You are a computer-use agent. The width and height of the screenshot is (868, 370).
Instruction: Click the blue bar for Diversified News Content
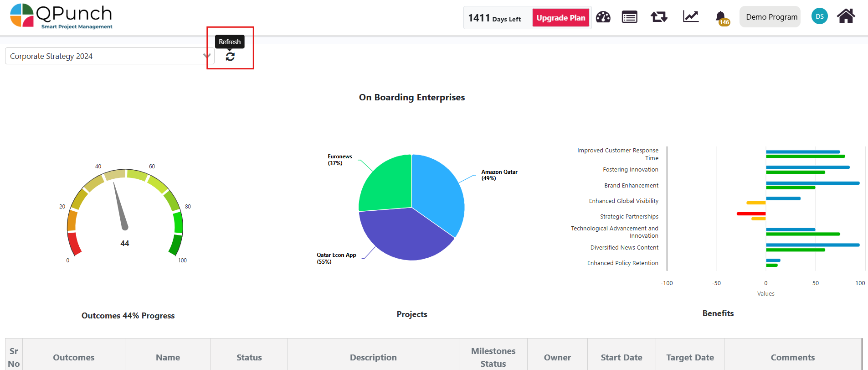(x=812, y=245)
